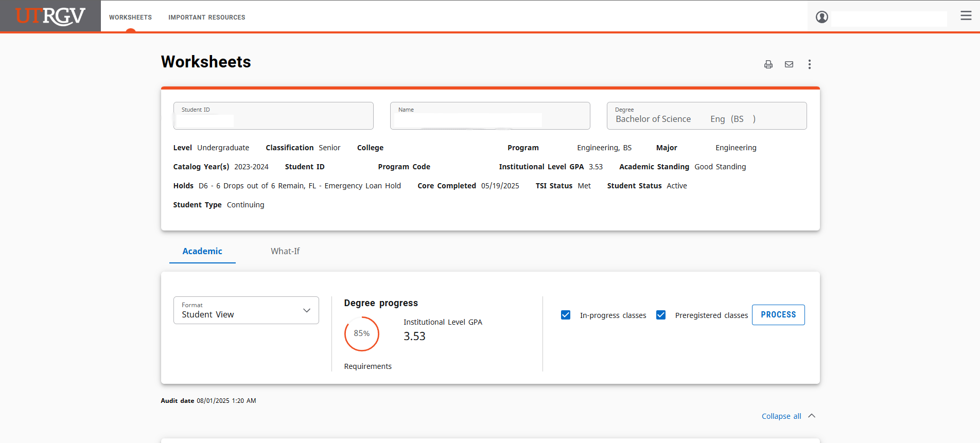Open Important Resources in top navigation
The image size is (980, 443).
[x=206, y=17]
